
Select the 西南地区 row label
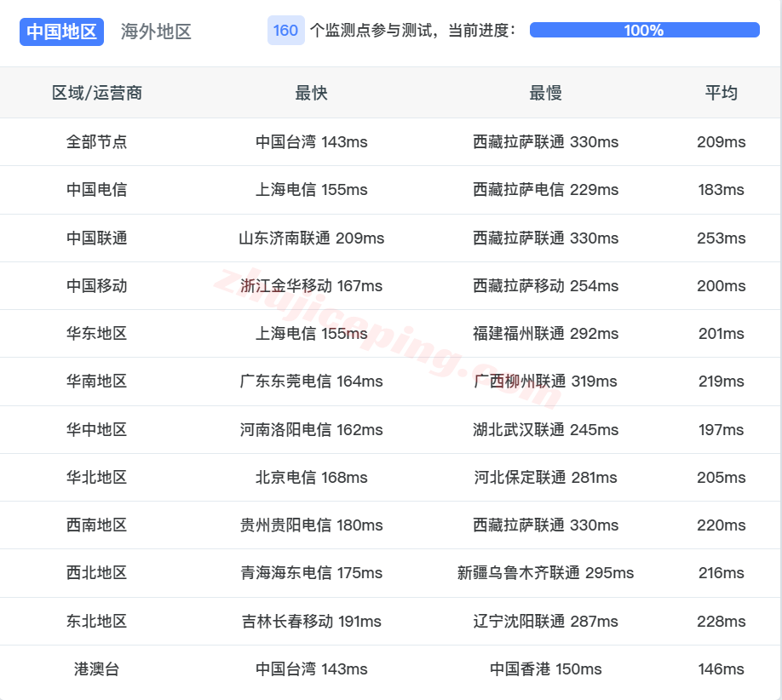(97, 525)
